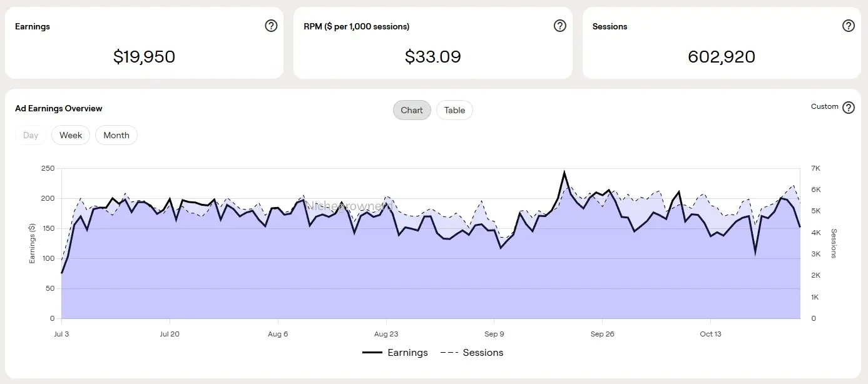Toggle the Earnings series in the legend
This screenshot has width=868, height=384.
pos(396,353)
